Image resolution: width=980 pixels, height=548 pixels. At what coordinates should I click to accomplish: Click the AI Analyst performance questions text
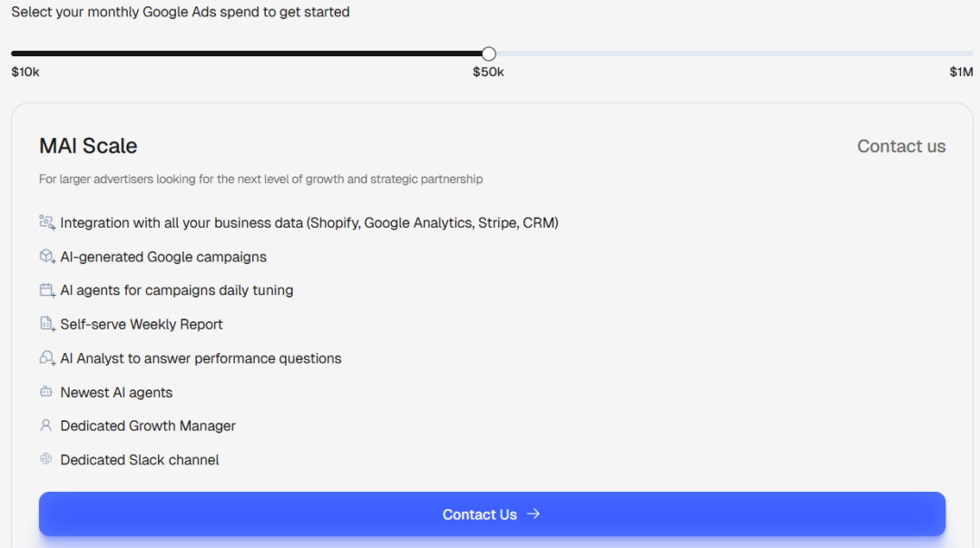201,358
